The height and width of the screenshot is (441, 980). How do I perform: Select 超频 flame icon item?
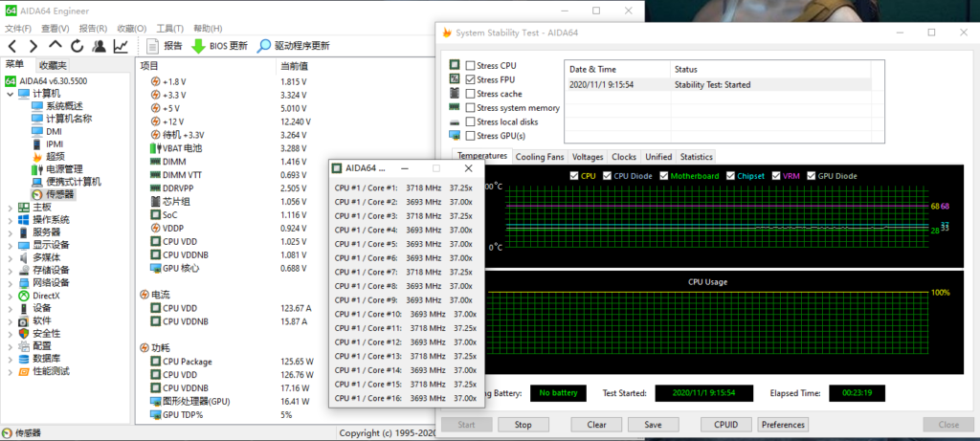[37, 157]
